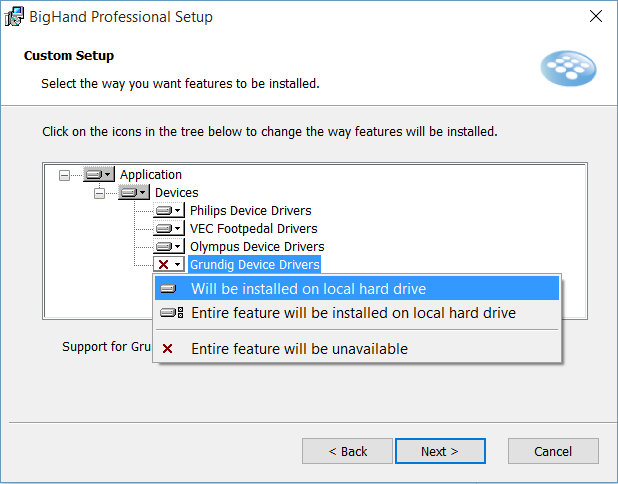Select VEC Footpedal Drivers label
This screenshot has width=618, height=484.
tap(253, 229)
